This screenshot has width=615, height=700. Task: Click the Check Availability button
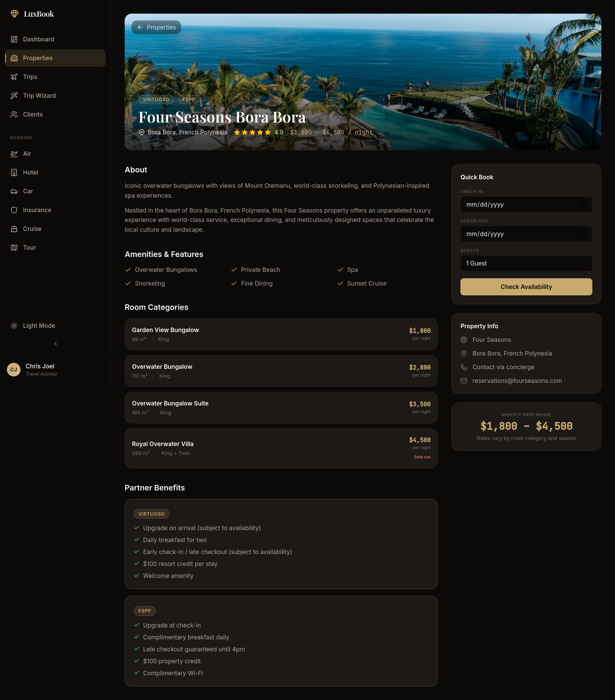coord(526,287)
